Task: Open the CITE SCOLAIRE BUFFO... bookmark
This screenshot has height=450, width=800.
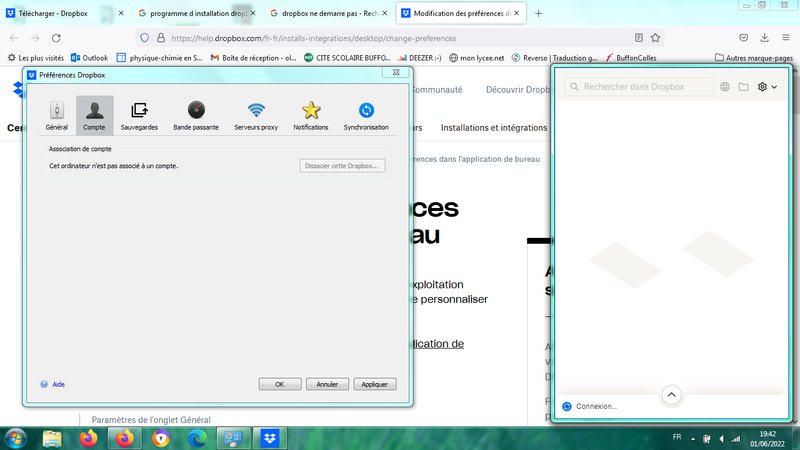Action: click(x=347, y=58)
